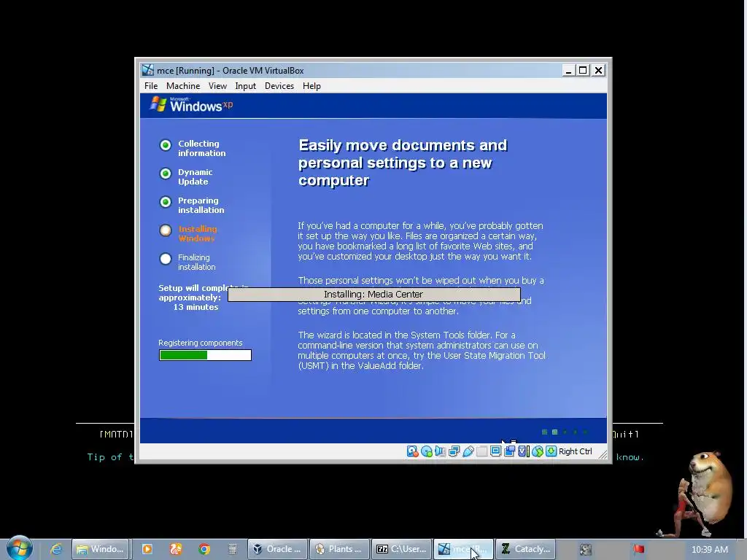Viewport: 747px width, 560px height.
Task: Open the audio indicator in VirtualBox status bar
Action: (440, 451)
